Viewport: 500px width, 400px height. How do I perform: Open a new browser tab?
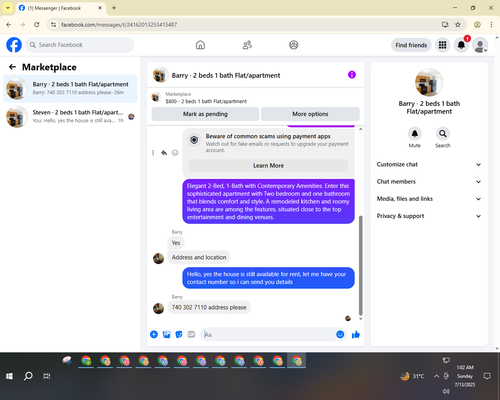point(114,8)
